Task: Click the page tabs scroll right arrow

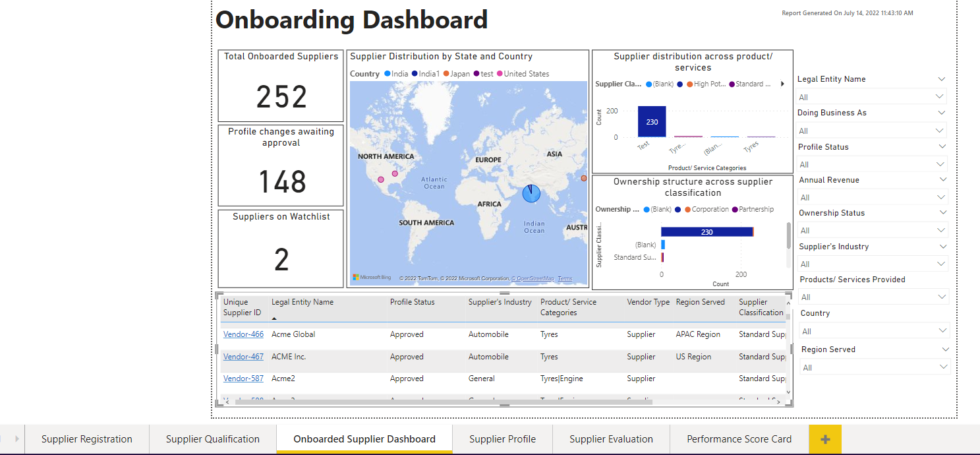Action: click(16, 439)
